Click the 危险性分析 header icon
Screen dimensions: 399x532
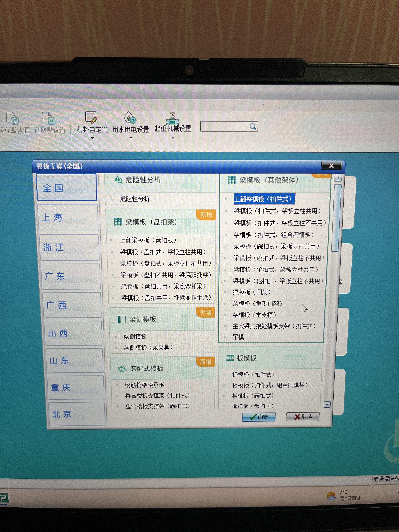118,179
